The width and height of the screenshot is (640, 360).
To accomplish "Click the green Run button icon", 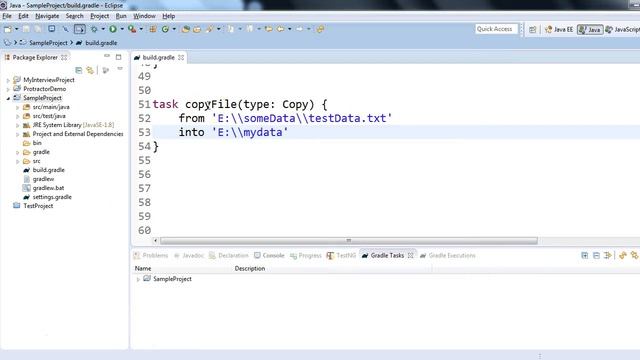I will 113,29.
